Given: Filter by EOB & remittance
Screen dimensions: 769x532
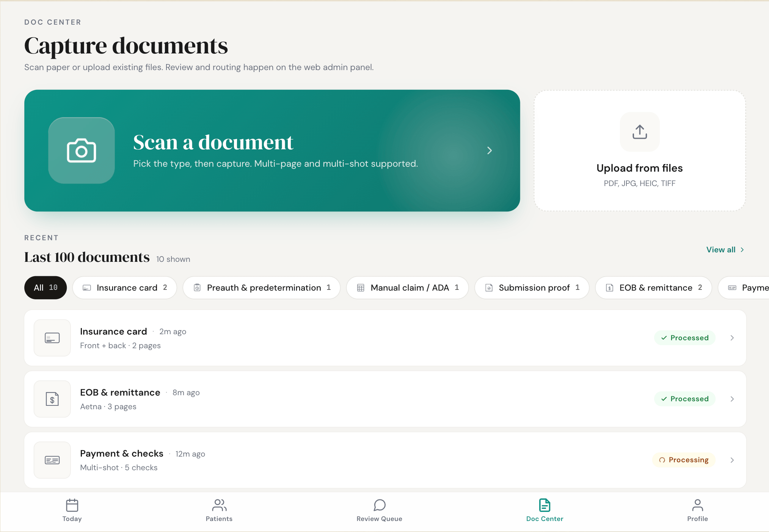Looking at the screenshot, I should [x=654, y=288].
